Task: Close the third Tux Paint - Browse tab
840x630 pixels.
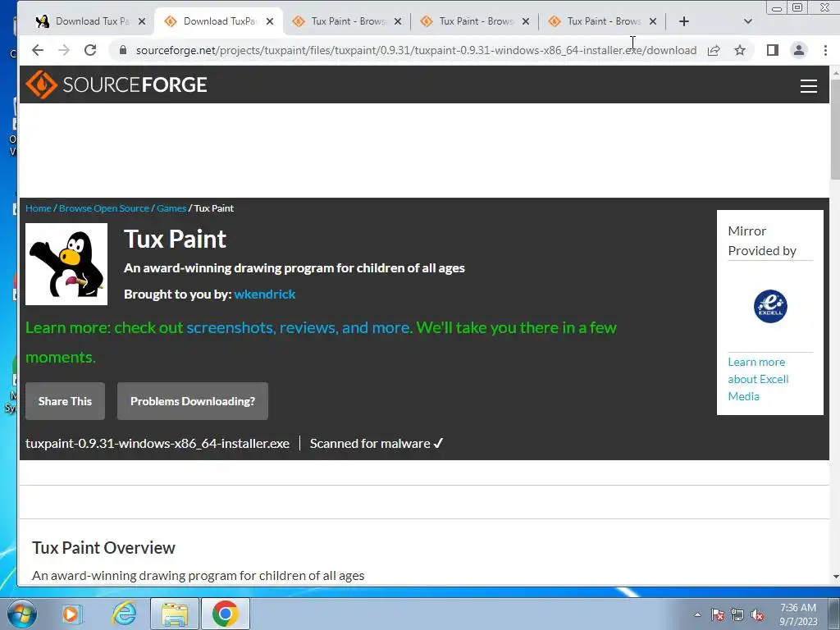Action: [398, 21]
